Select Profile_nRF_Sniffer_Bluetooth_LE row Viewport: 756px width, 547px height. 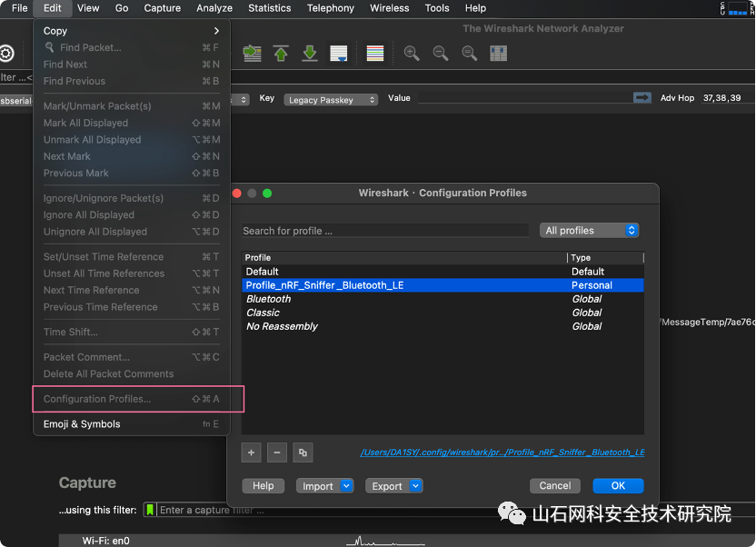point(443,285)
